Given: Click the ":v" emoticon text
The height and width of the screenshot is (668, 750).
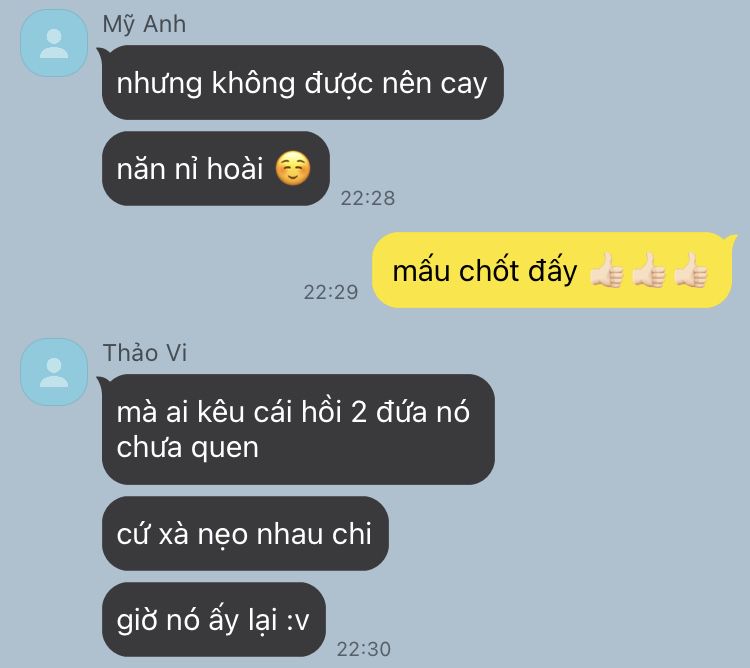Looking at the screenshot, I should (298, 621).
